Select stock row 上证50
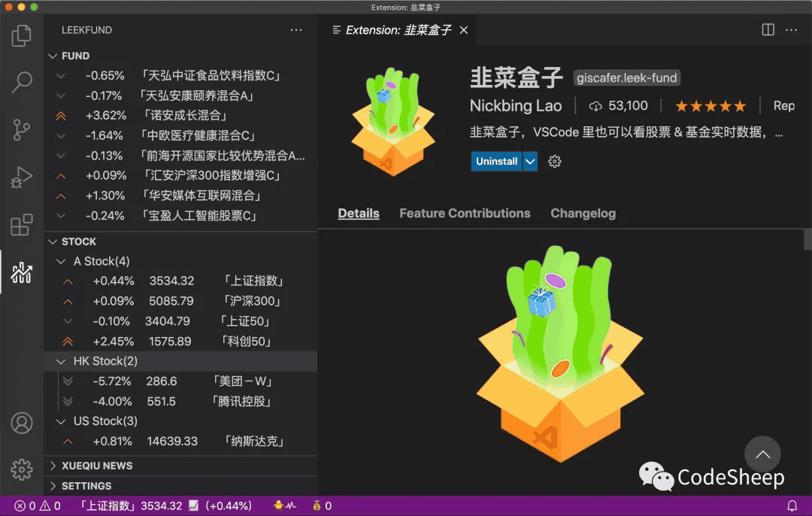 pyautogui.click(x=180, y=321)
